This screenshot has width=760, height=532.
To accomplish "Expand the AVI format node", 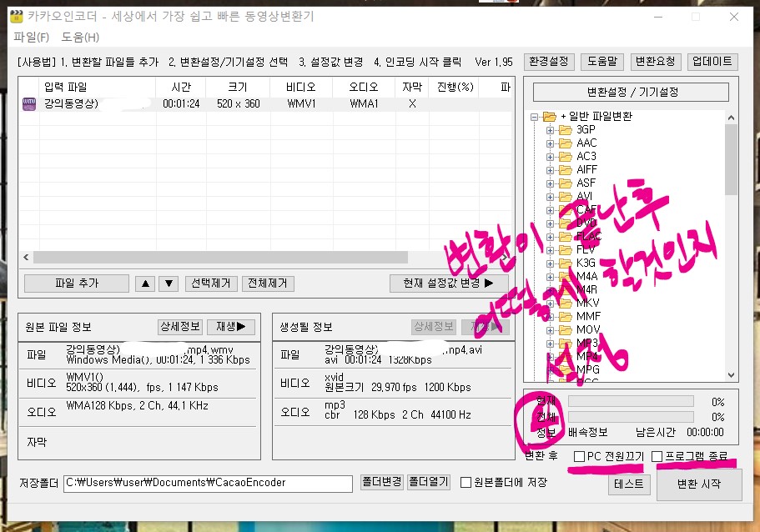I will coord(550,197).
